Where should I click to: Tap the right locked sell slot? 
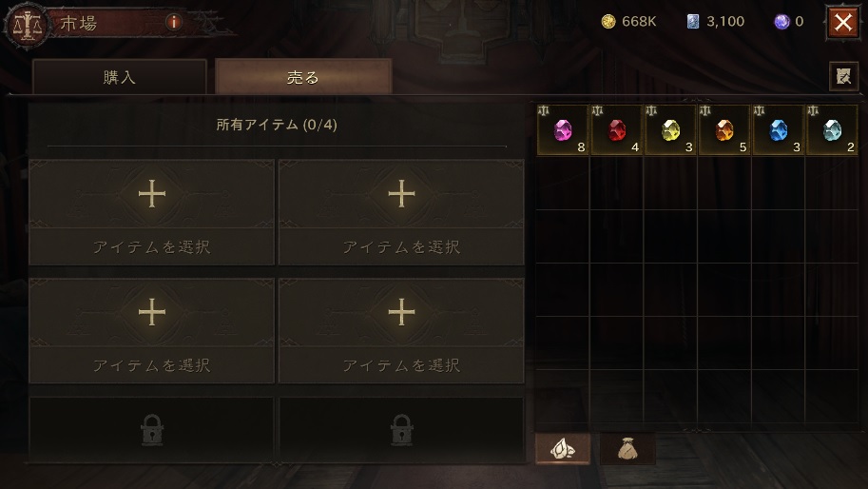[x=401, y=430]
